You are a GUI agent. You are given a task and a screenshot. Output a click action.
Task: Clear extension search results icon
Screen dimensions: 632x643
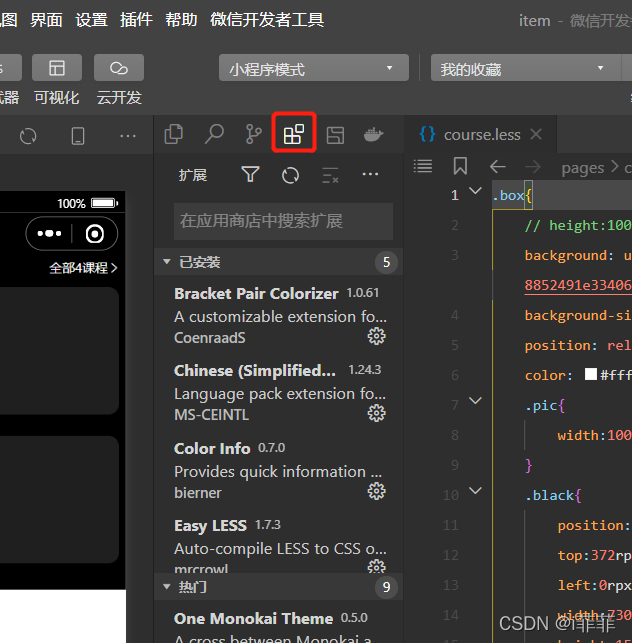click(x=330, y=175)
